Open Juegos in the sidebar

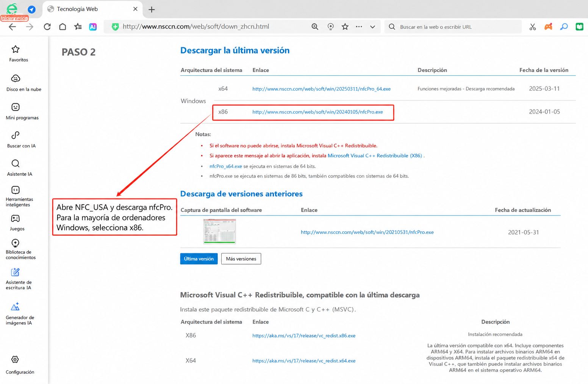click(x=17, y=223)
